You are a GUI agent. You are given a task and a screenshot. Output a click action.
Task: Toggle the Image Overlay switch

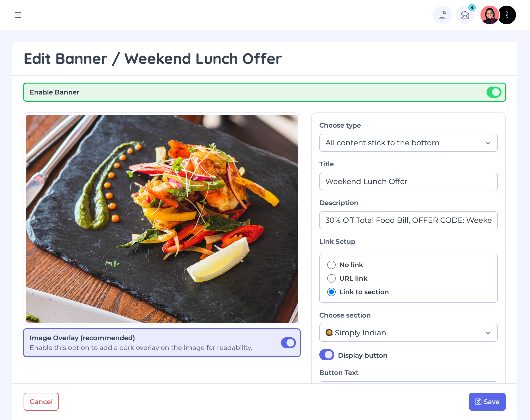(288, 343)
